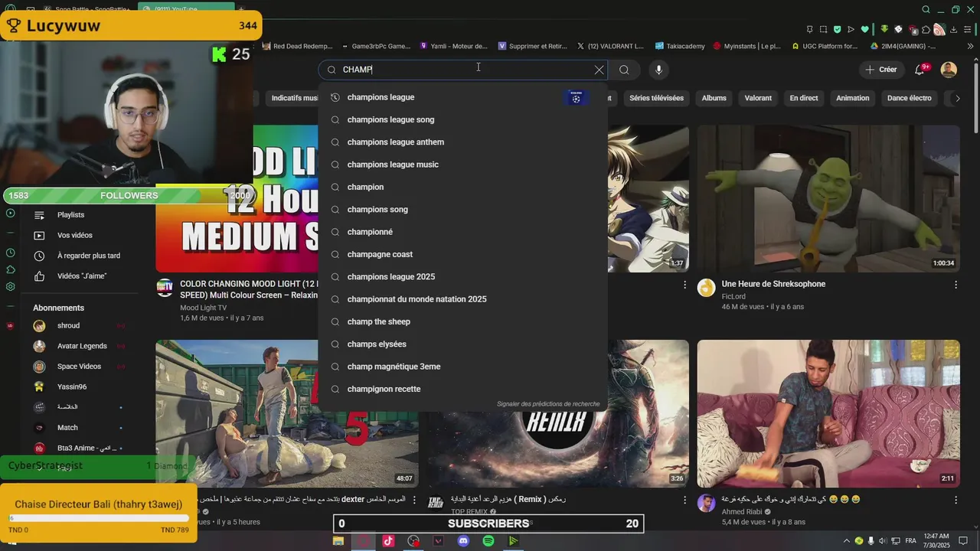
Task: Open the account avatar menu in YouTube header
Action: click(x=949, y=70)
